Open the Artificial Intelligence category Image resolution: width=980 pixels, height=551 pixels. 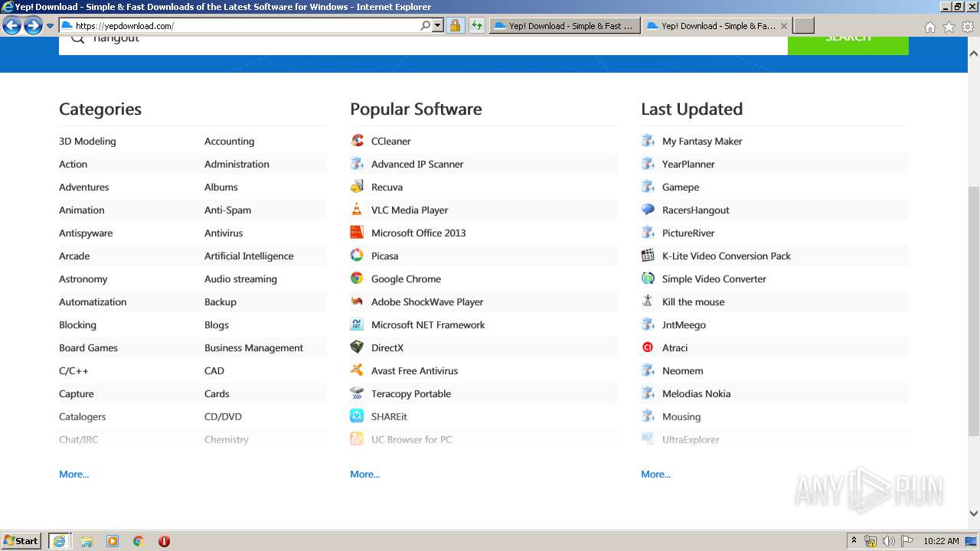tap(249, 256)
